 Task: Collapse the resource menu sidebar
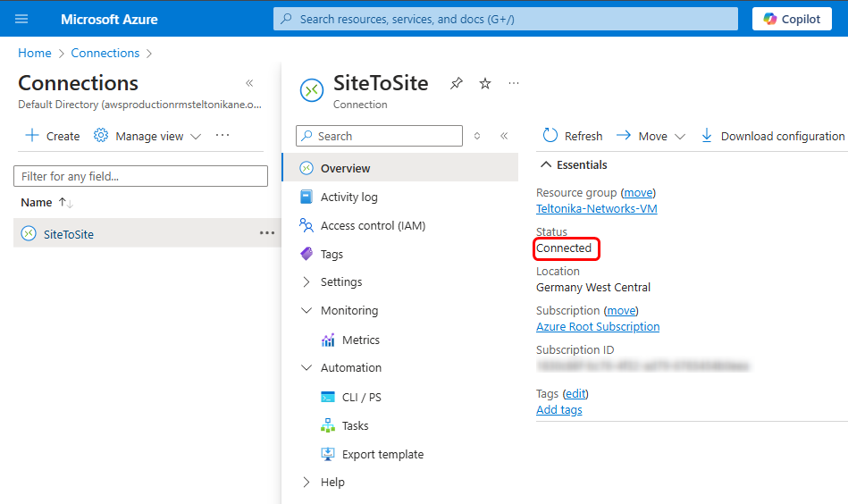click(504, 136)
